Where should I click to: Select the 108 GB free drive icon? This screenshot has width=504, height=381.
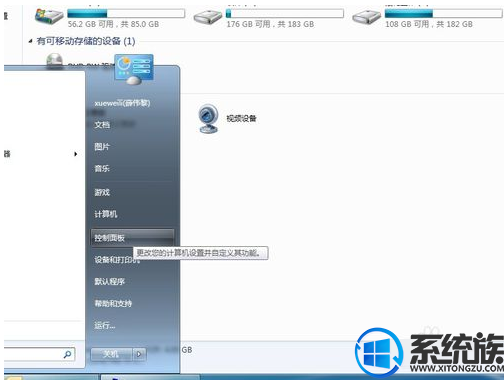366,17
